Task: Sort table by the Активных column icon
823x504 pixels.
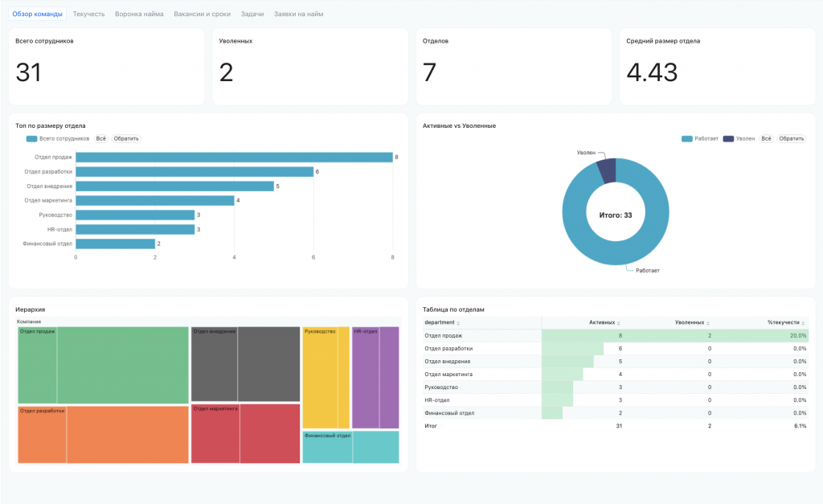Action: pyautogui.click(x=618, y=323)
